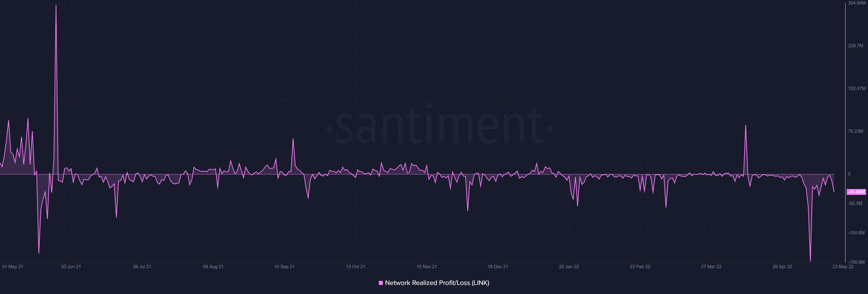Click the pink legend square icon
Viewport: 868px width, 294px height.
[x=381, y=283]
